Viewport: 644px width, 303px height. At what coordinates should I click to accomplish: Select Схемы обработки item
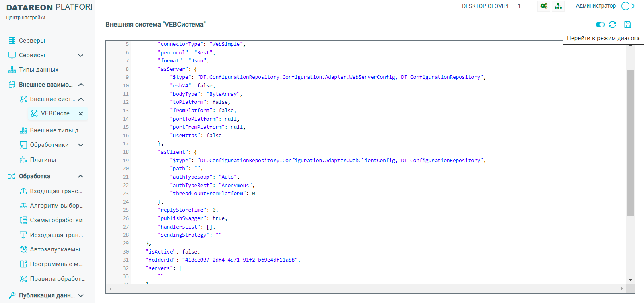[56, 220]
